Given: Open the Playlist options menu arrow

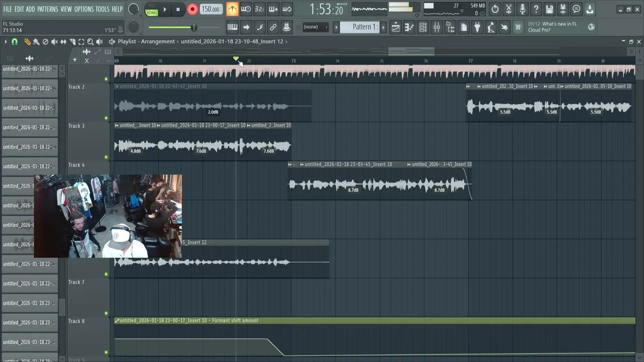Looking at the screenshot, I should point(6,42).
